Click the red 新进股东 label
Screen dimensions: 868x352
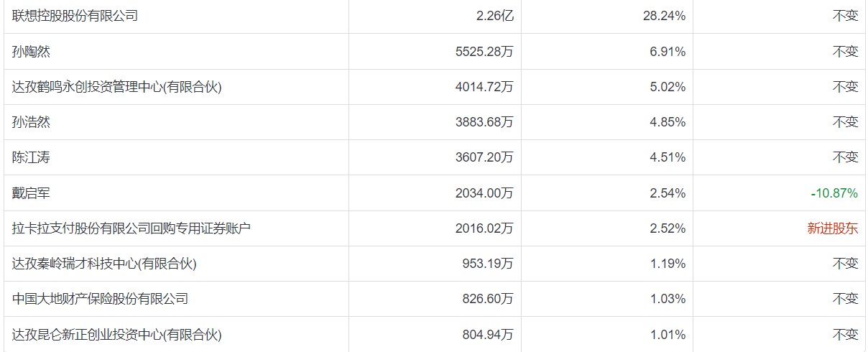point(833,228)
